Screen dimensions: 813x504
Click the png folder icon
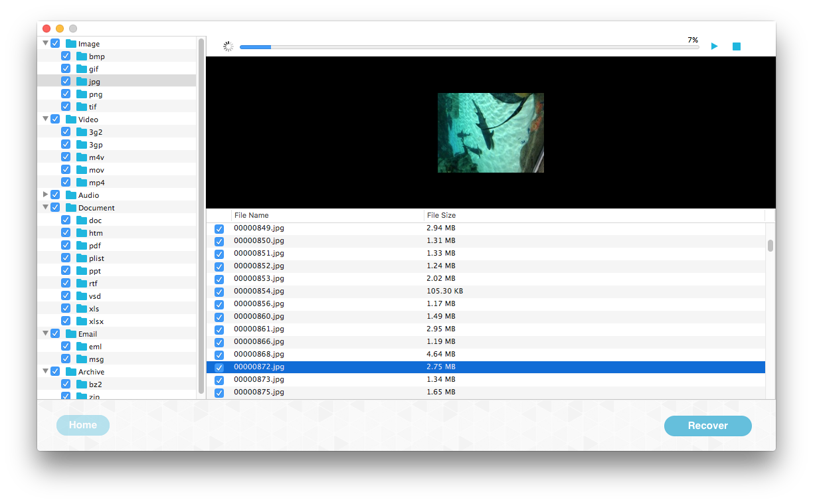82,94
